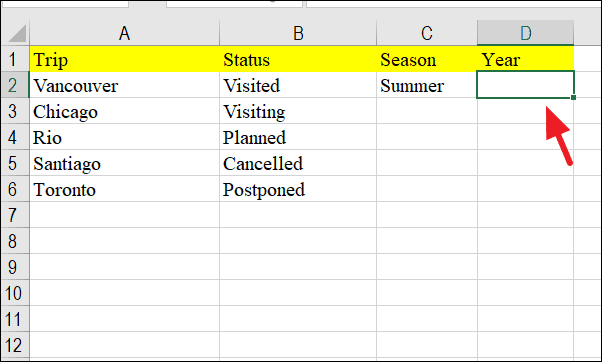The width and height of the screenshot is (602, 362).
Task: Select the Rio cell
Action: pyautogui.click(x=124, y=137)
